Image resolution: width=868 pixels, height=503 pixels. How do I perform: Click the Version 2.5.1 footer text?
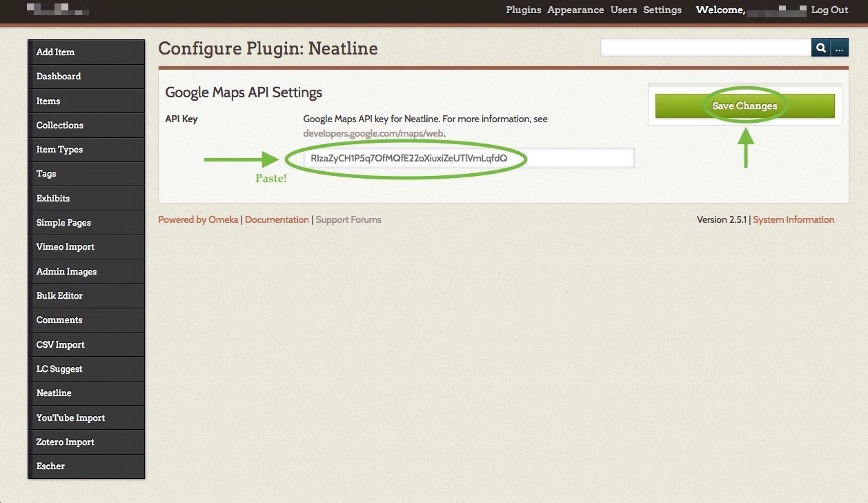click(x=722, y=219)
